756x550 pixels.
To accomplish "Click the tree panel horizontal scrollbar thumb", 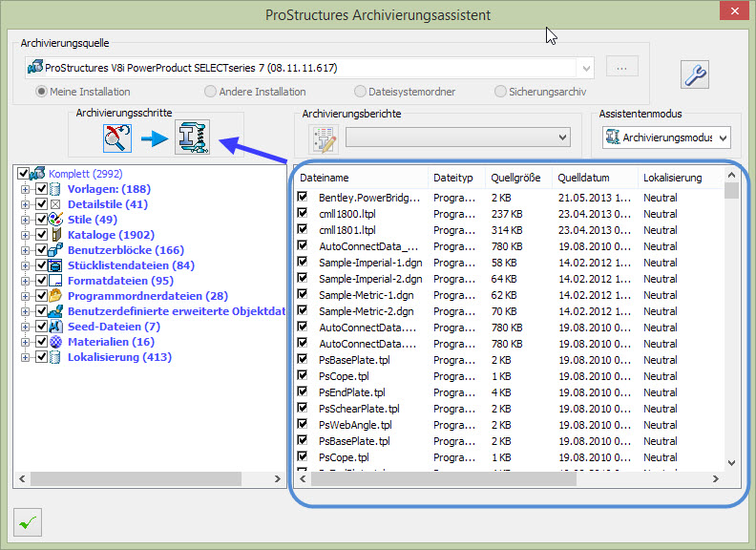I will pyautogui.click(x=136, y=478).
